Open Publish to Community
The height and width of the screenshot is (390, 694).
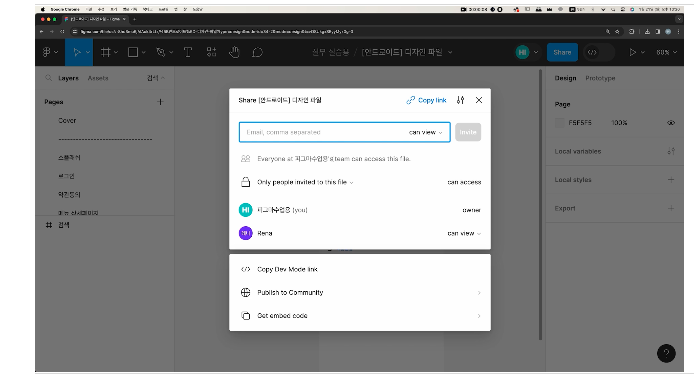point(360,292)
